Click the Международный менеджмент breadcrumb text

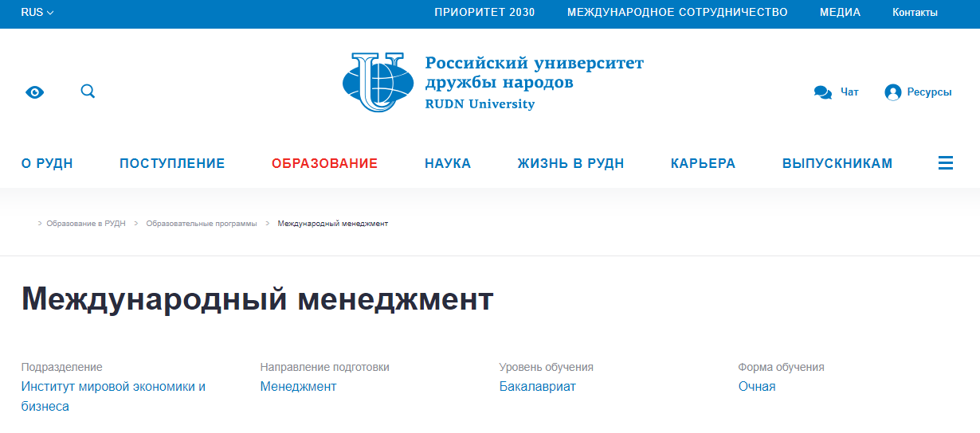[x=333, y=224]
